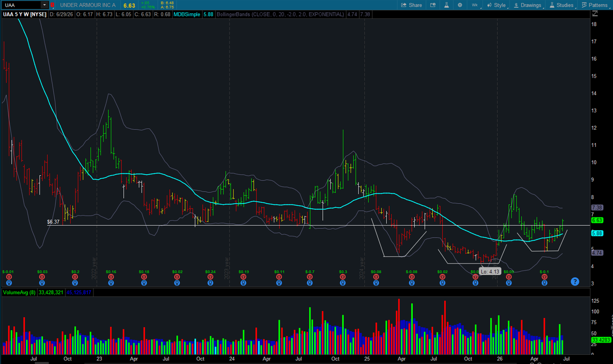Click the axis scale icon above the price axis
This screenshot has width=613, height=364.
[x=594, y=14]
